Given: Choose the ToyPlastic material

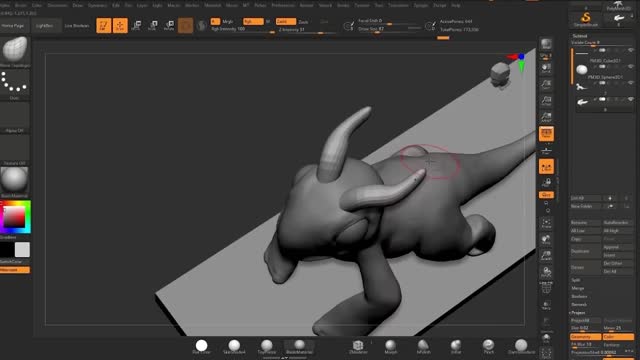Looking at the screenshot, I should pyautogui.click(x=267, y=347).
